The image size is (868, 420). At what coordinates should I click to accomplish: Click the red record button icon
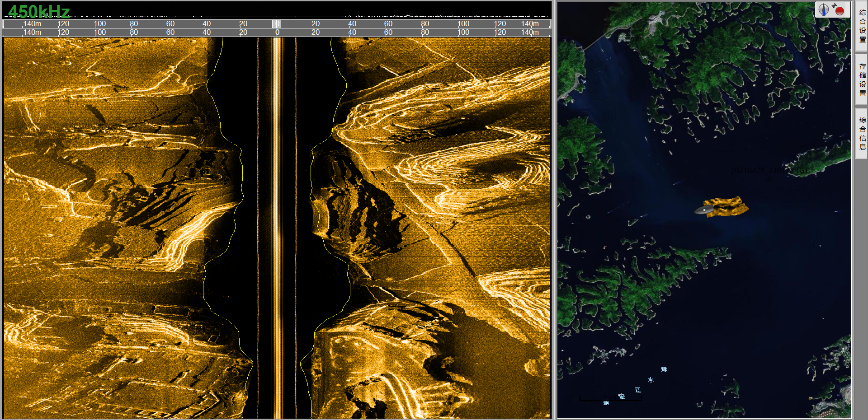(839, 10)
